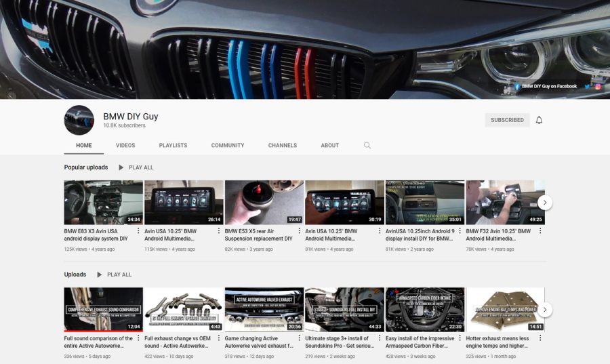
Task: Open options menu for Ultimate stage 3+ video
Action: (380, 338)
